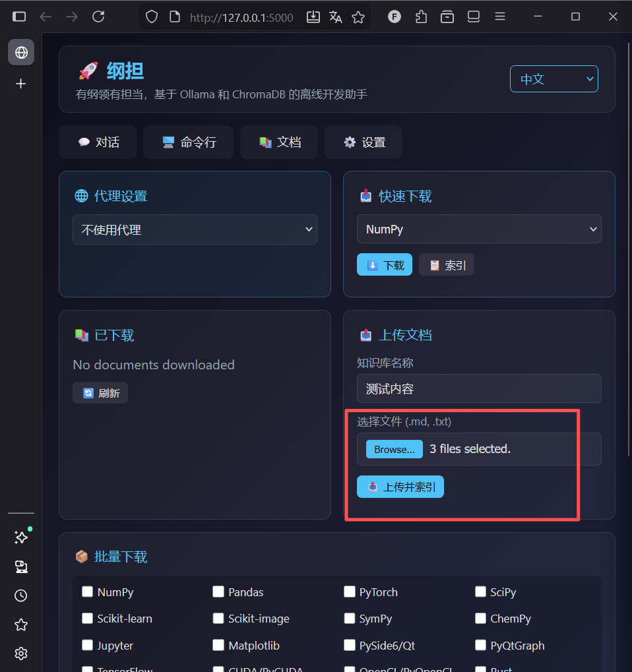
Task: Click the 上传并索引 button
Action: [x=400, y=487]
